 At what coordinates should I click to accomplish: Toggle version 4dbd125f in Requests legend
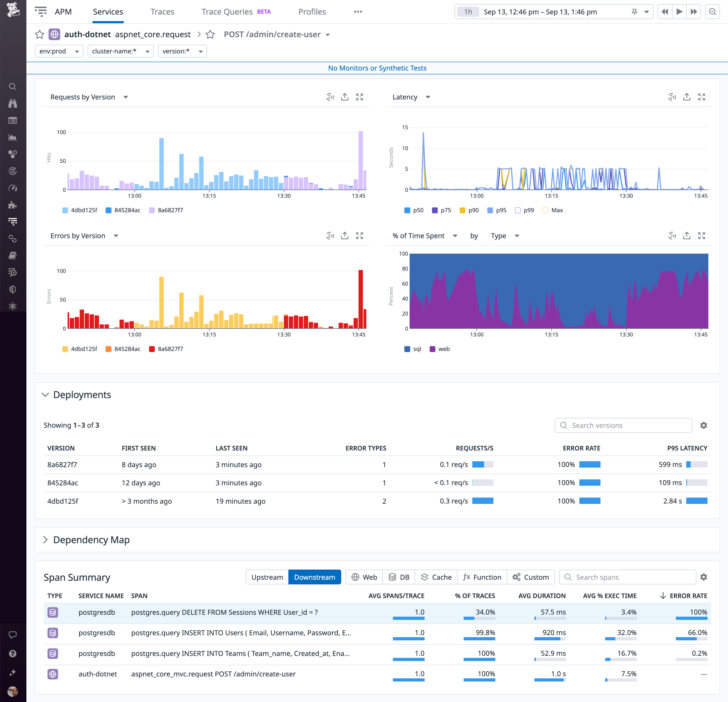click(x=79, y=210)
